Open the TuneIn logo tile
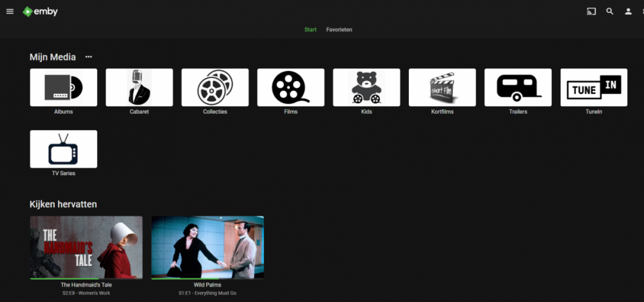The width and height of the screenshot is (644, 302). 594,88
